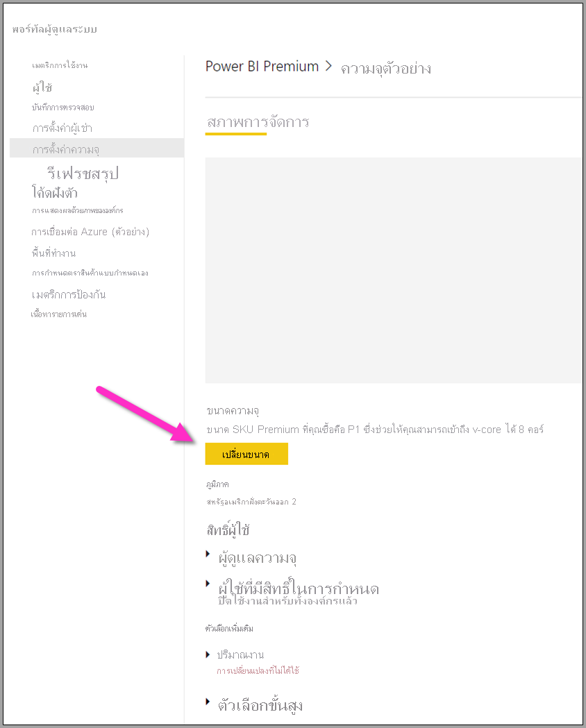Click ความจุตัวอย่าง in the breadcrumb

[386, 69]
